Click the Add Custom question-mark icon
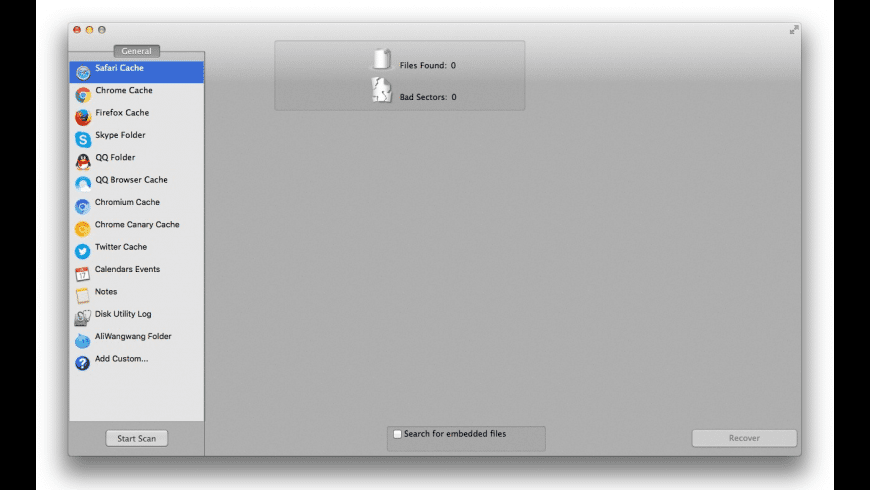 (83, 363)
